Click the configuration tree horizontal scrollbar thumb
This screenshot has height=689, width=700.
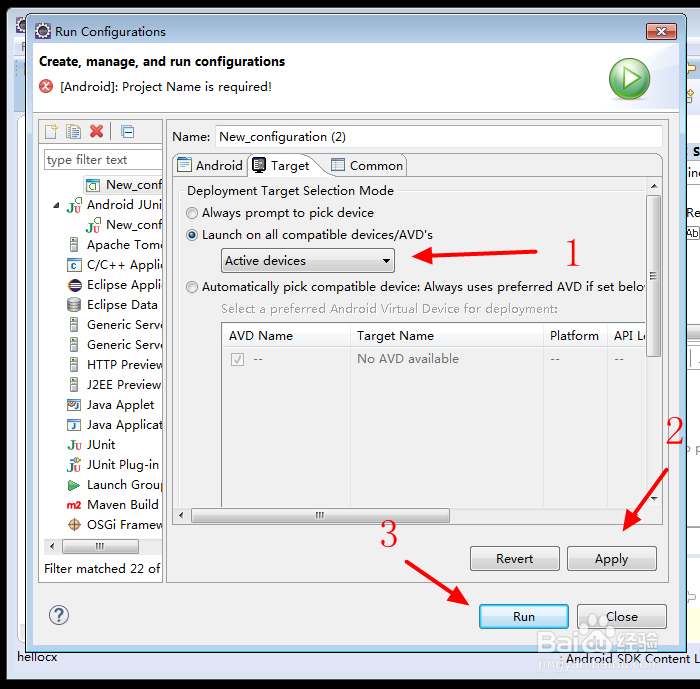[100, 546]
